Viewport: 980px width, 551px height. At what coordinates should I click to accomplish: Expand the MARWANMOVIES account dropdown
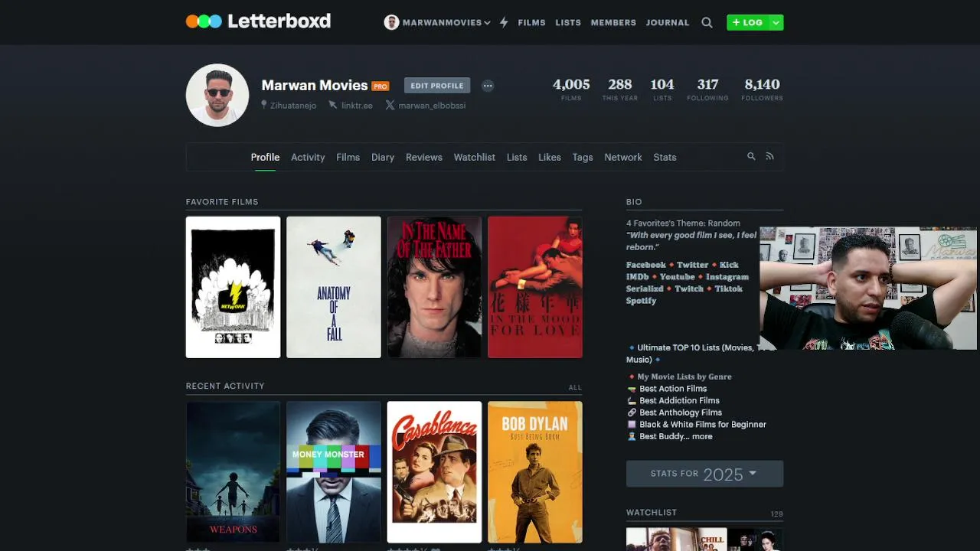tap(487, 23)
